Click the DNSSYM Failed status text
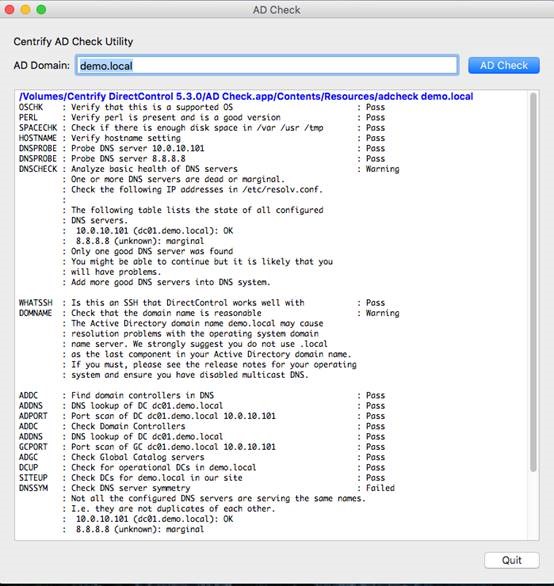554x586 pixels. pos(380,488)
